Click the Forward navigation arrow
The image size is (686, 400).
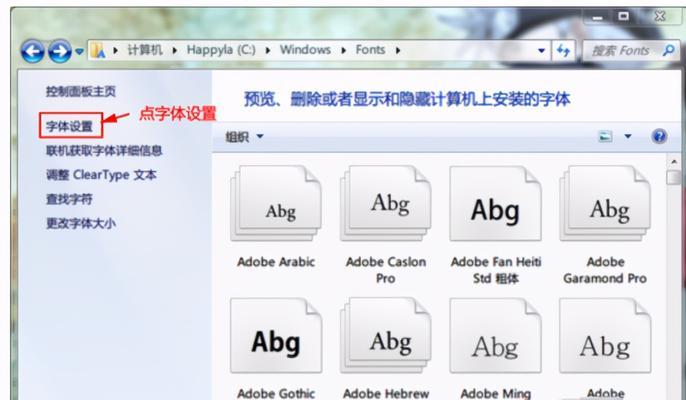(60, 51)
